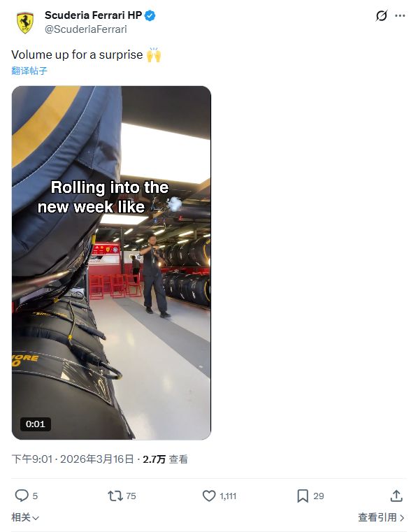Screen dimensions: 418x532
Task: Click the 2.7万 查看 view count
Action: tap(165, 459)
